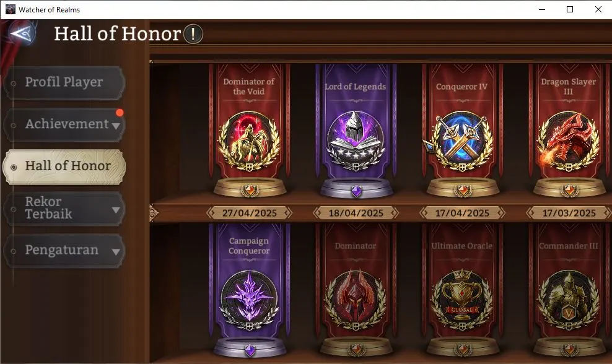Select the Campaign Conqueror purple emblem
Image resolution: width=612 pixels, height=364 pixels.
[x=250, y=301]
